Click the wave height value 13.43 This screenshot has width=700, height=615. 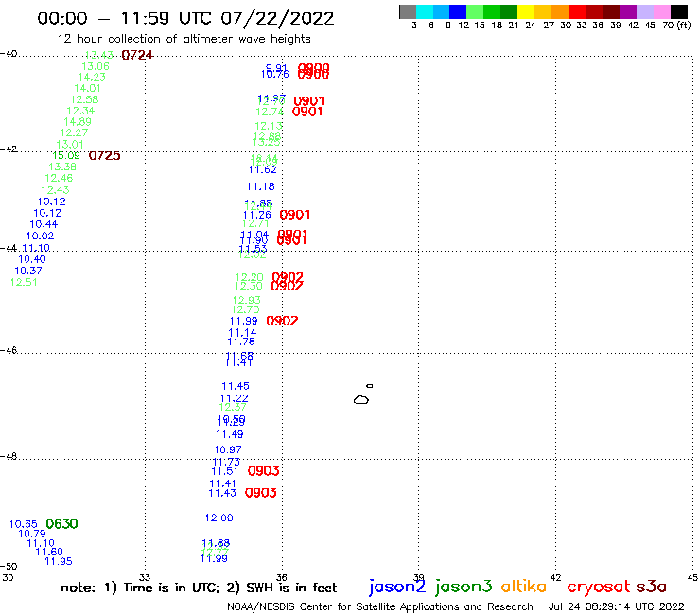click(99, 55)
